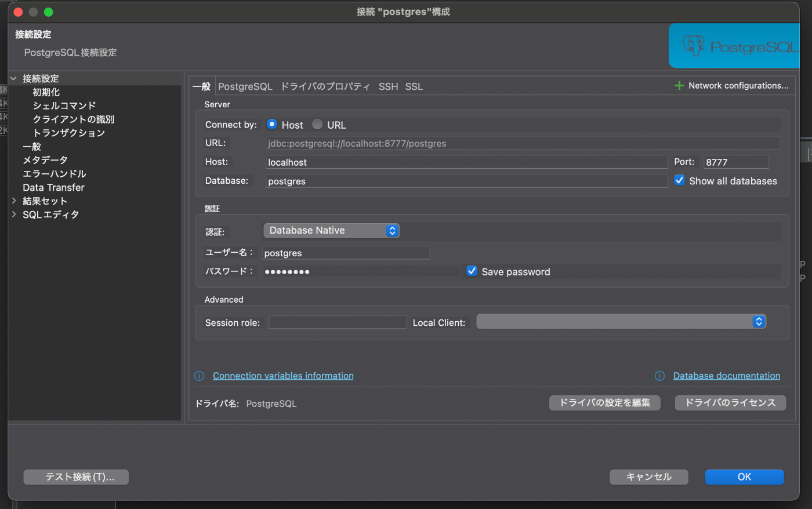Click the grayed jdbc URL field
The width and height of the screenshot is (812, 509).
pyautogui.click(x=523, y=143)
